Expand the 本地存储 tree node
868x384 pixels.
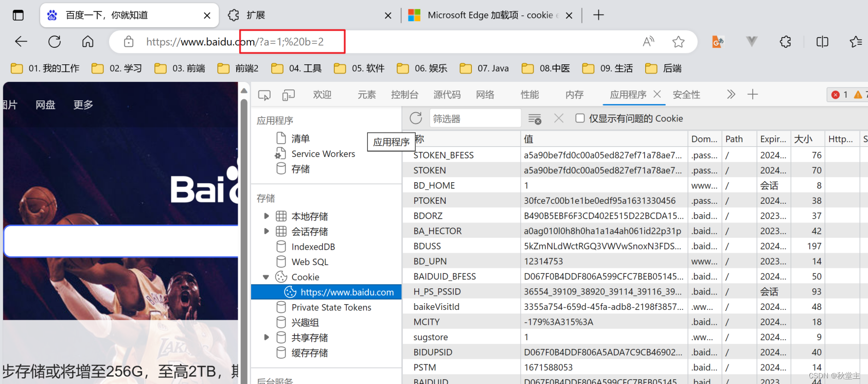click(266, 216)
